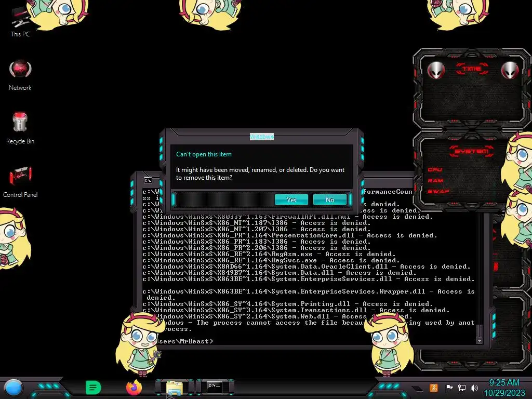Click the Users\MrBeast> prompt line
This screenshot has width=532, height=399.
[185, 341]
